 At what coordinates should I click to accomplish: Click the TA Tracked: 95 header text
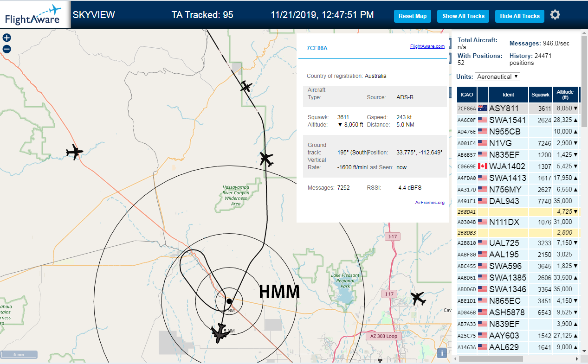coord(202,15)
